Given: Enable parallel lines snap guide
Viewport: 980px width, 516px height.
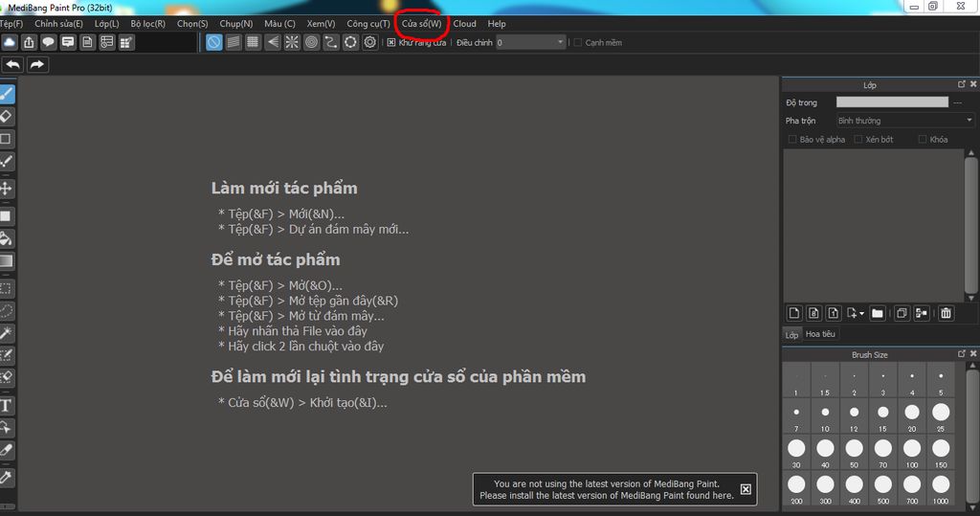Looking at the screenshot, I should (234, 42).
